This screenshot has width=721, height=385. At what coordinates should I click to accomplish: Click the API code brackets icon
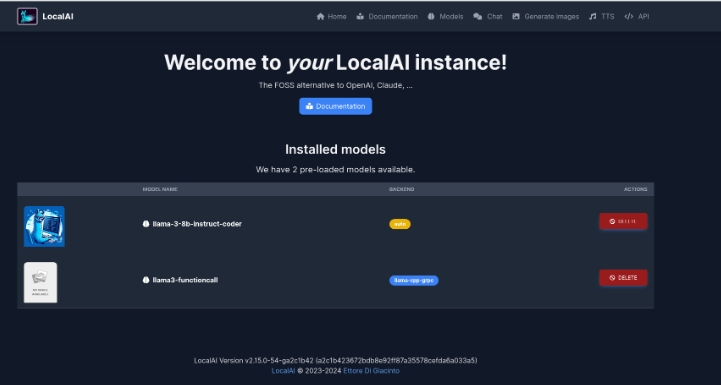tap(629, 17)
